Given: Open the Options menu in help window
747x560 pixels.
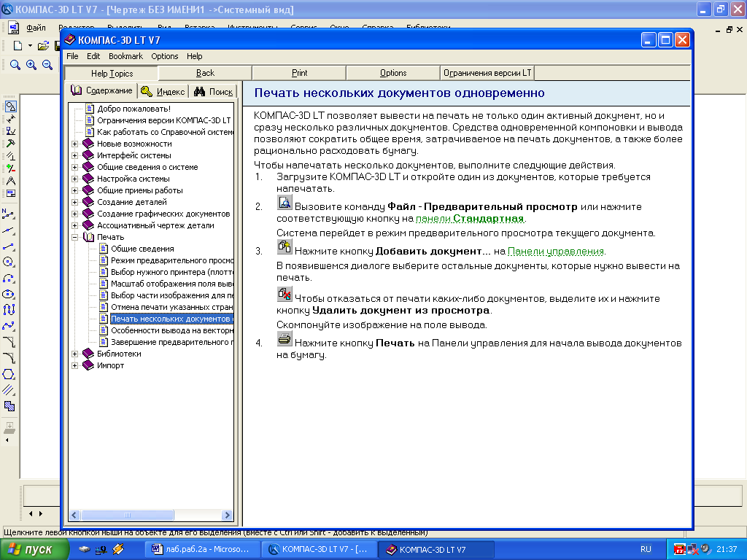Looking at the screenshot, I should pyautogui.click(x=164, y=56).
